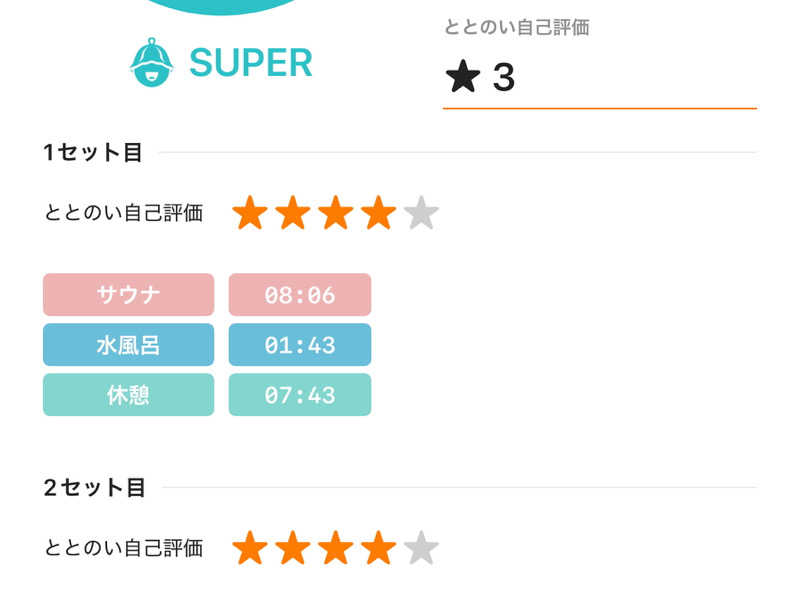Click the サウナ label button
The width and height of the screenshot is (800, 600).
click(x=128, y=295)
